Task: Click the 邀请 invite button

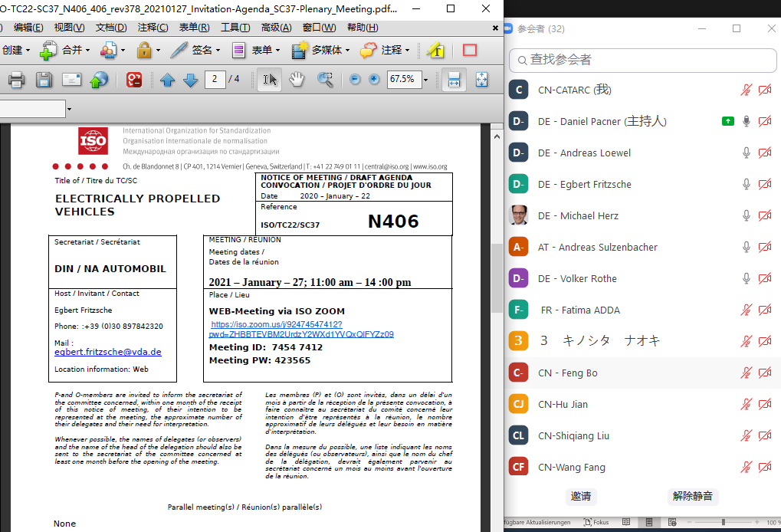Action: [x=581, y=496]
